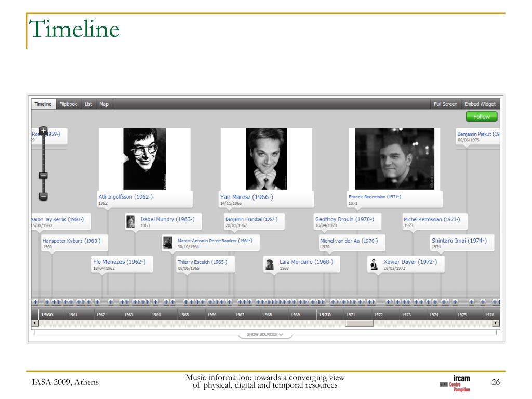Jump to 1965 on the axis
Image resolution: width=532 pixels, height=399 pixels.
[184, 315]
